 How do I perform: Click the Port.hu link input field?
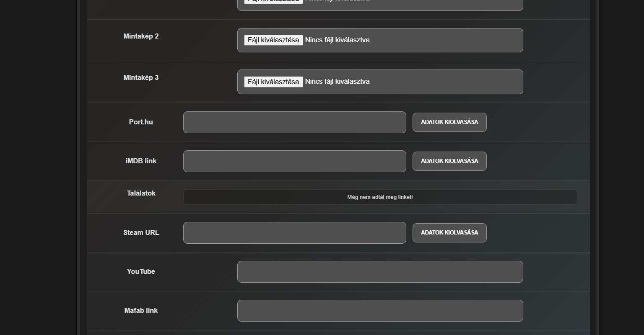[294, 122]
